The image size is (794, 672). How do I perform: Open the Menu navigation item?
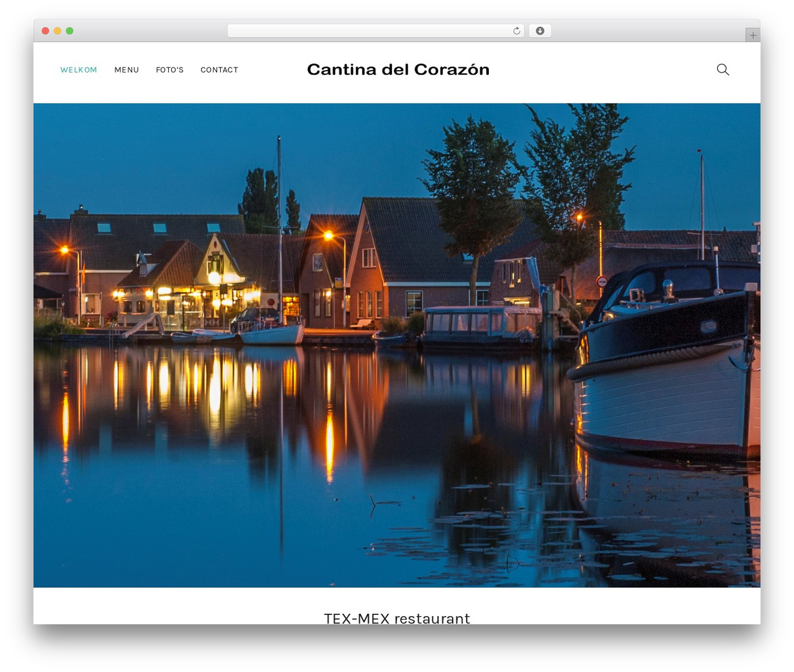[x=127, y=70]
